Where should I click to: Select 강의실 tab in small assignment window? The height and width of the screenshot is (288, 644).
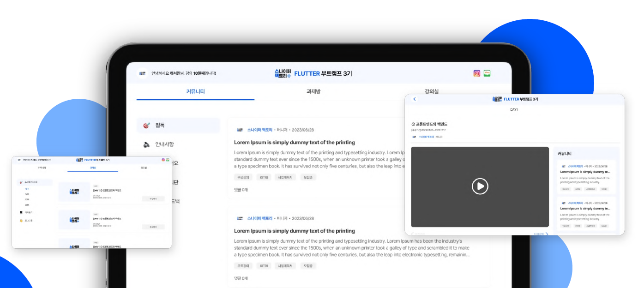pyautogui.click(x=144, y=168)
